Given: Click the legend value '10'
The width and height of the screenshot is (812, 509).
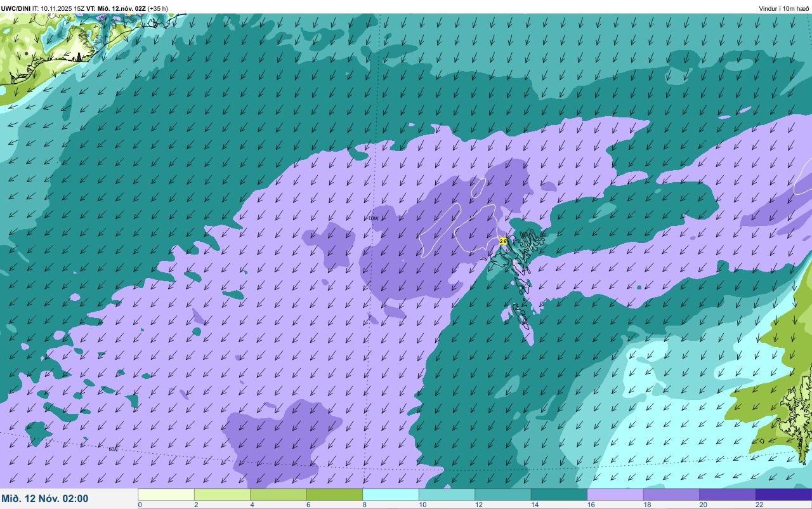Looking at the screenshot, I should click(422, 505).
